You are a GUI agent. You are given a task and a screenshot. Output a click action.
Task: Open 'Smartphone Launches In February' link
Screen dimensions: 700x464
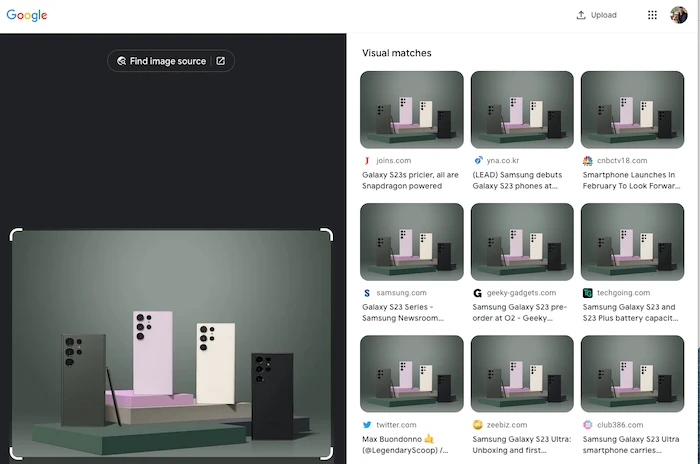tap(631, 180)
